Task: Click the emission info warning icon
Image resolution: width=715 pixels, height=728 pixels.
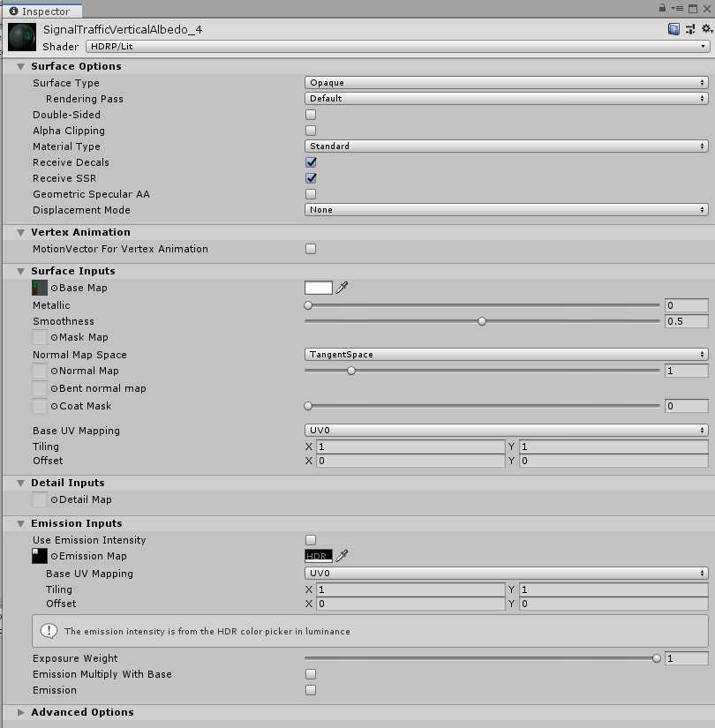Action: click(49, 631)
